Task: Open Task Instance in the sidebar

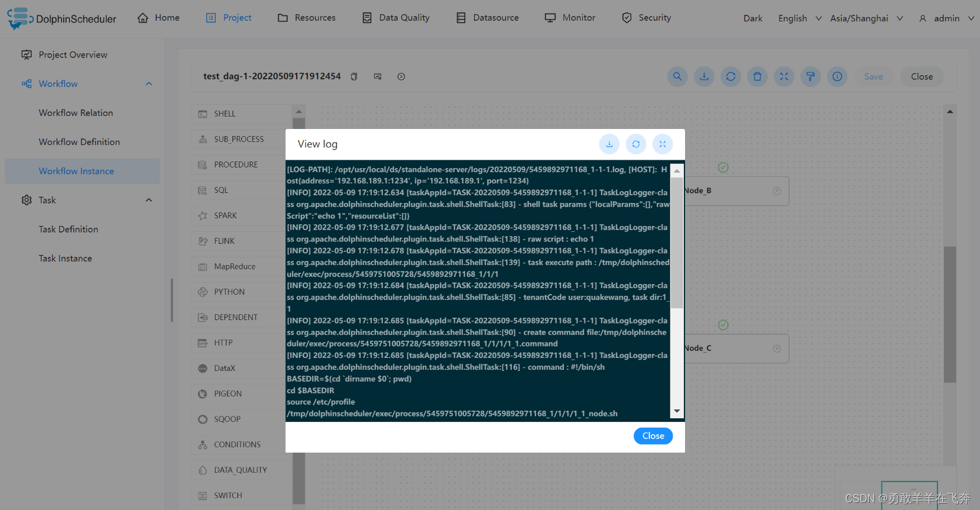Action: click(x=66, y=259)
